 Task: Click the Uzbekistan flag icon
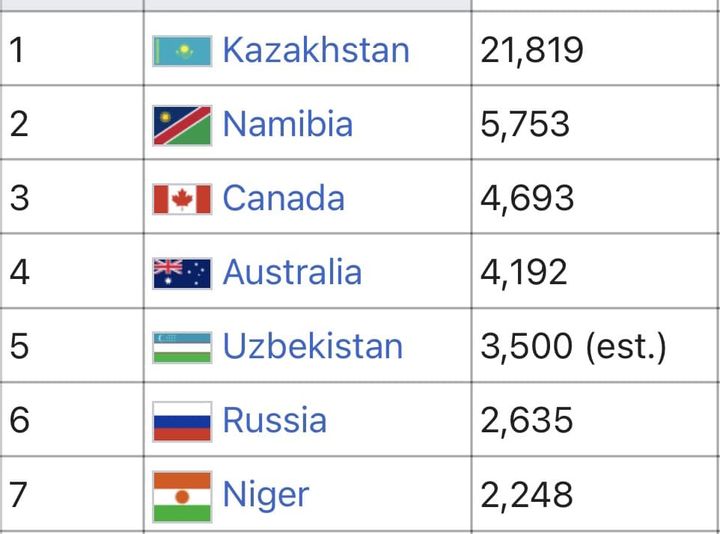pyautogui.click(x=182, y=347)
